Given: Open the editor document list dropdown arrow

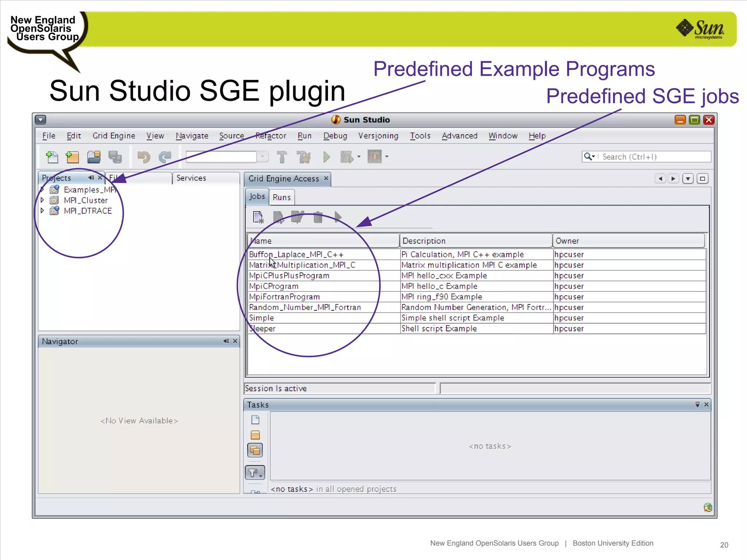Looking at the screenshot, I should 688,179.
